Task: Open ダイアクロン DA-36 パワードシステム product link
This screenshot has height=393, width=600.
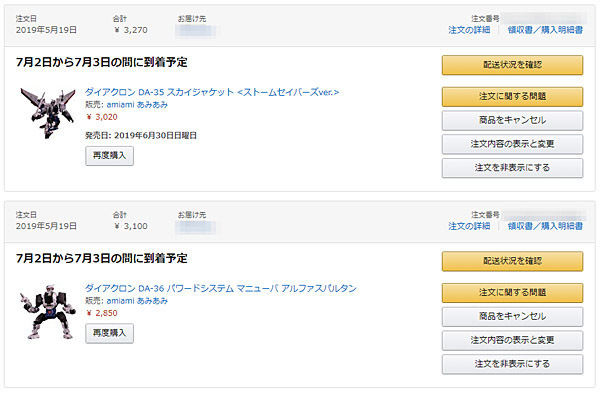Action: click(x=221, y=289)
